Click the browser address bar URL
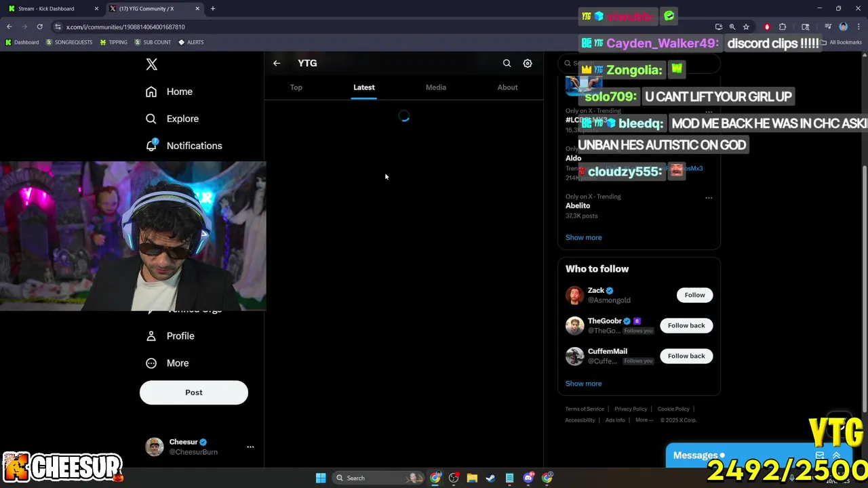Screen dimensions: 868x488 (x=125, y=26)
